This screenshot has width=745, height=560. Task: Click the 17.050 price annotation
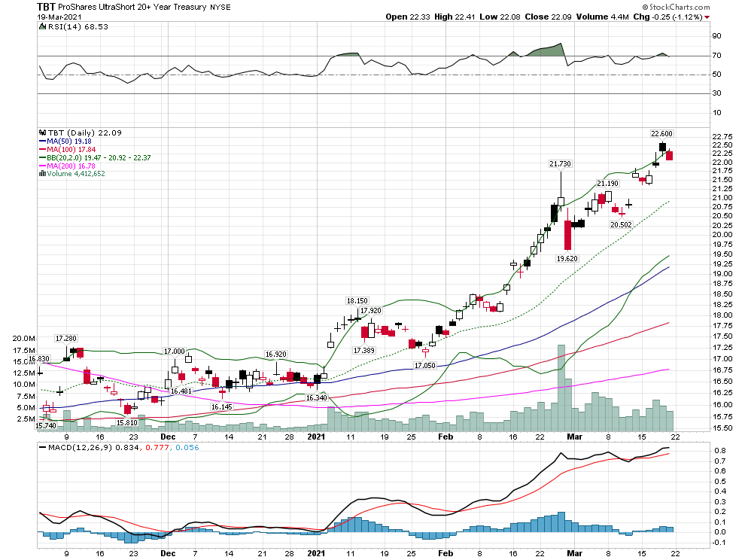click(424, 366)
